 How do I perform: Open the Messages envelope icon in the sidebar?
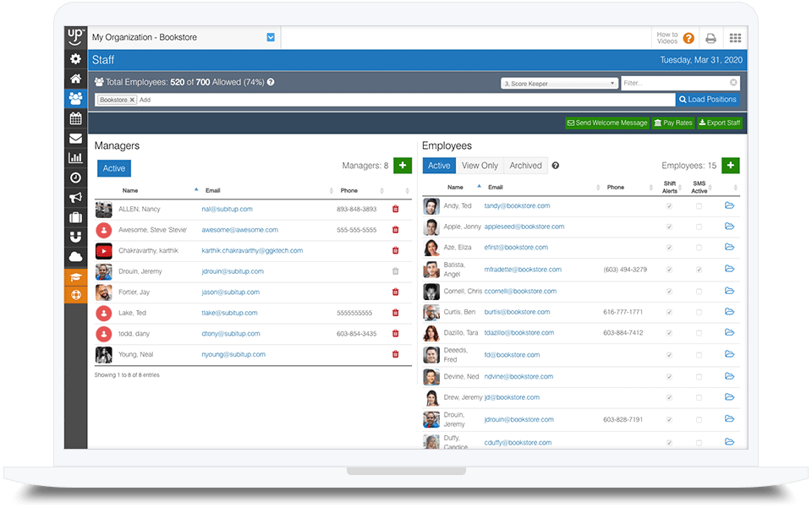pos(74,138)
